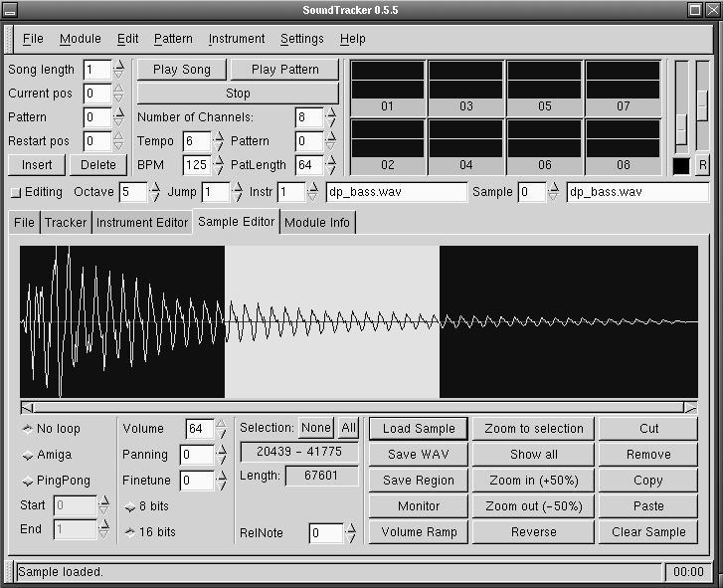Click the Zoom to selection button
723x588 pixels.
click(x=533, y=429)
